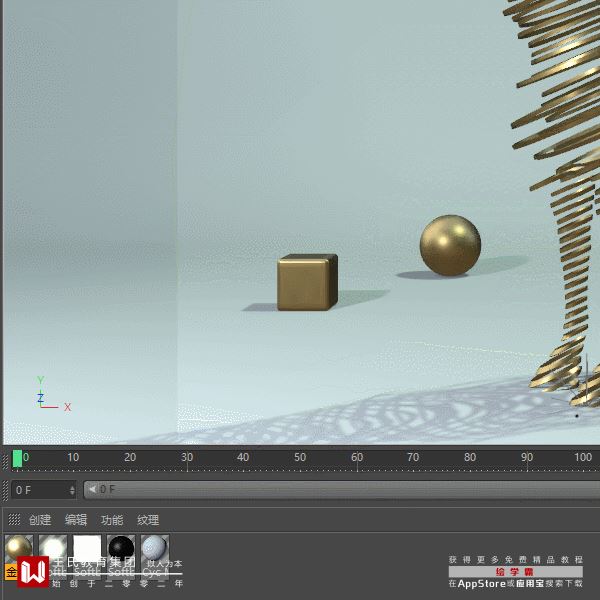Select the gold material thumbnail

(18, 549)
